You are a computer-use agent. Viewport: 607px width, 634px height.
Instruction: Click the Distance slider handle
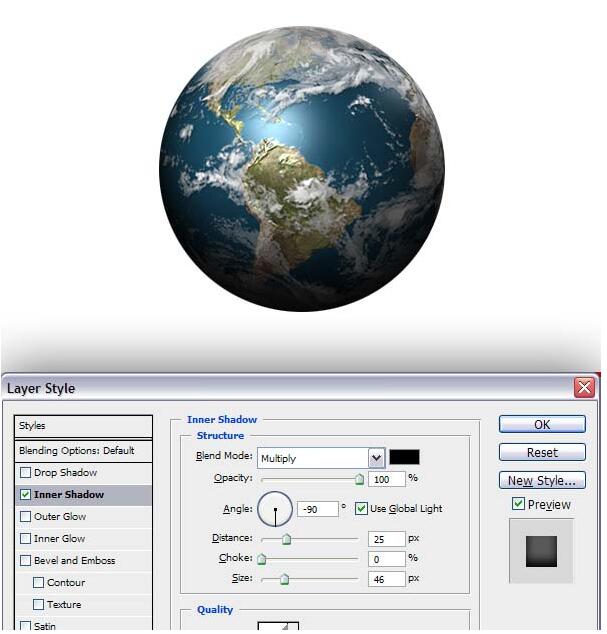tap(286, 539)
